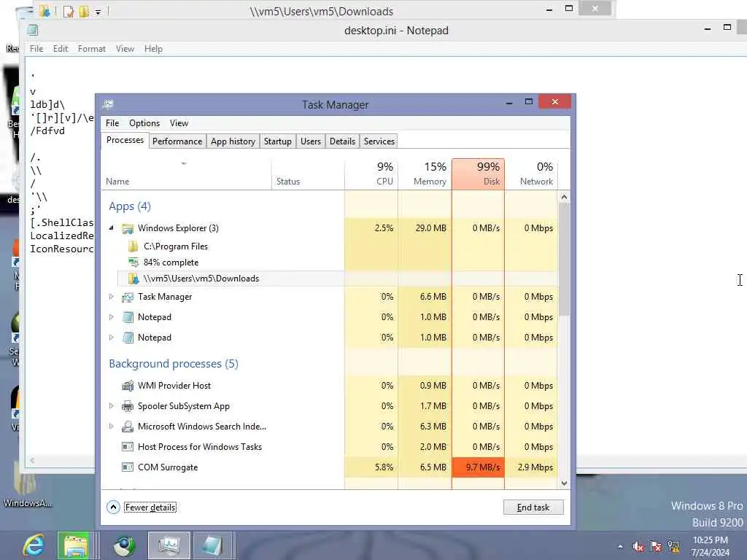Image resolution: width=747 pixels, height=560 pixels.
Task: Click Host Process for Windows Tasks icon
Action: [x=127, y=447]
